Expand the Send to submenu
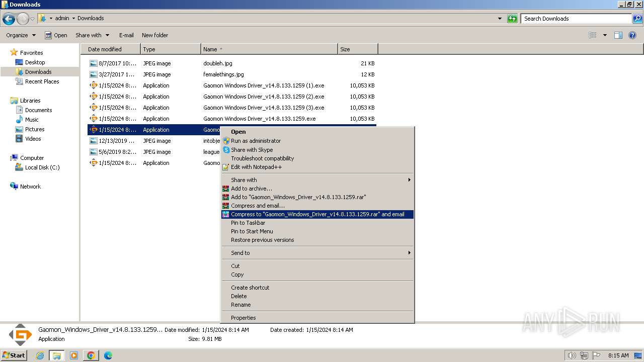 coord(317,253)
